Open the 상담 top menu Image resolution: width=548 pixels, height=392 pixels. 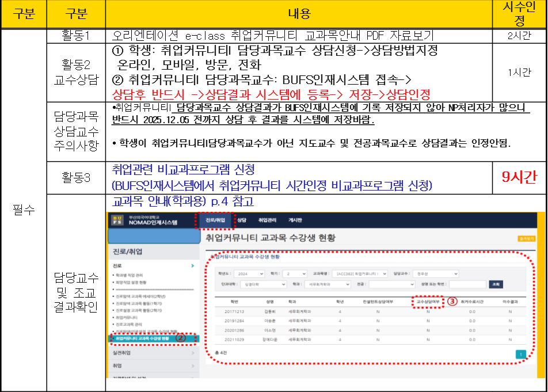click(x=242, y=220)
